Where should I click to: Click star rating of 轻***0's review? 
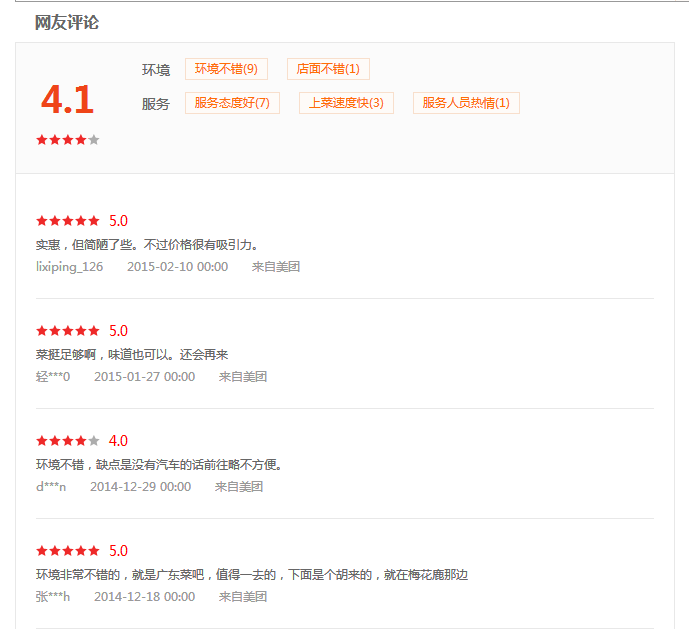68,331
